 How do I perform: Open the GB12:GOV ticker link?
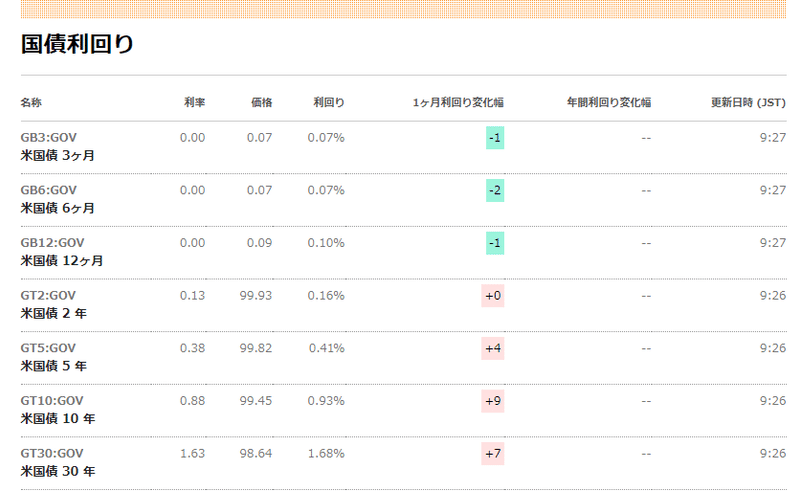tap(52, 242)
